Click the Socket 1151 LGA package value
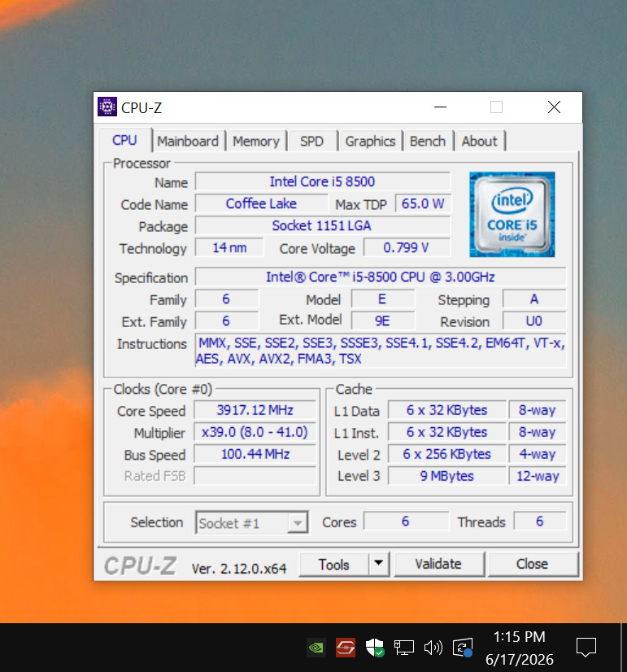Image resolution: width=627 pixels, height=672 pixels. [322, 225]
